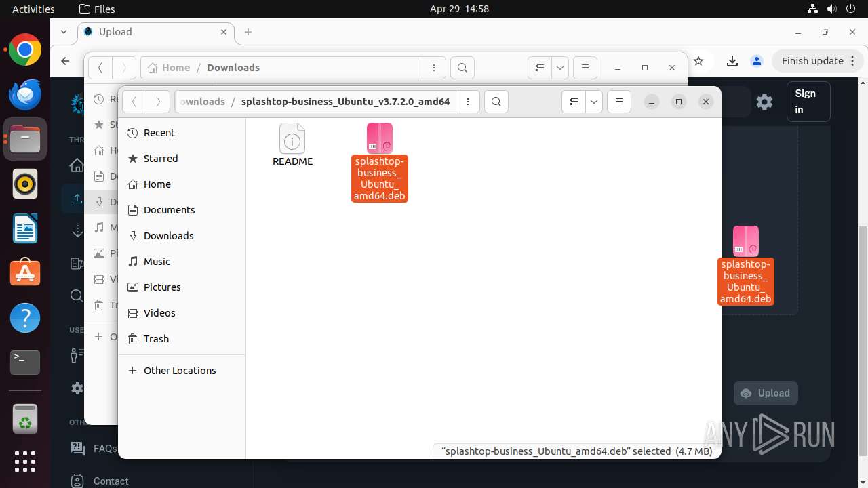Open the system power menu
Viewport: 868px width, 488px height.
(852, 9)
